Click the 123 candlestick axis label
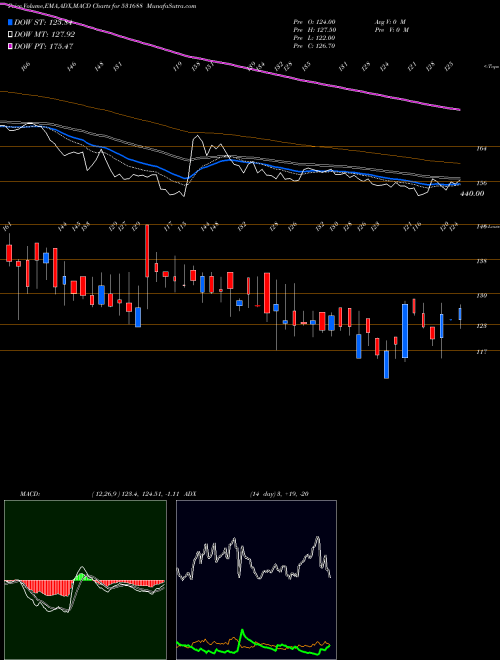The width and height of the screenshot is (500, 660). [x=482, y=326]
